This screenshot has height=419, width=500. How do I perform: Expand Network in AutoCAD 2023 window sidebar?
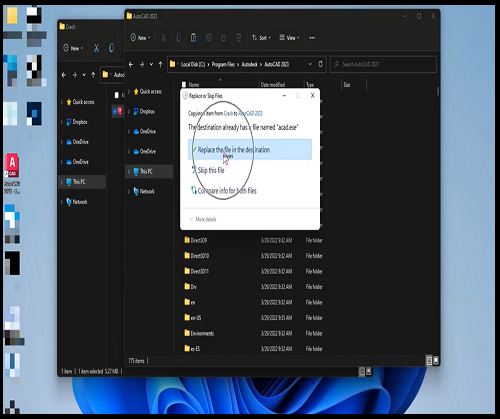click(129, 191)
